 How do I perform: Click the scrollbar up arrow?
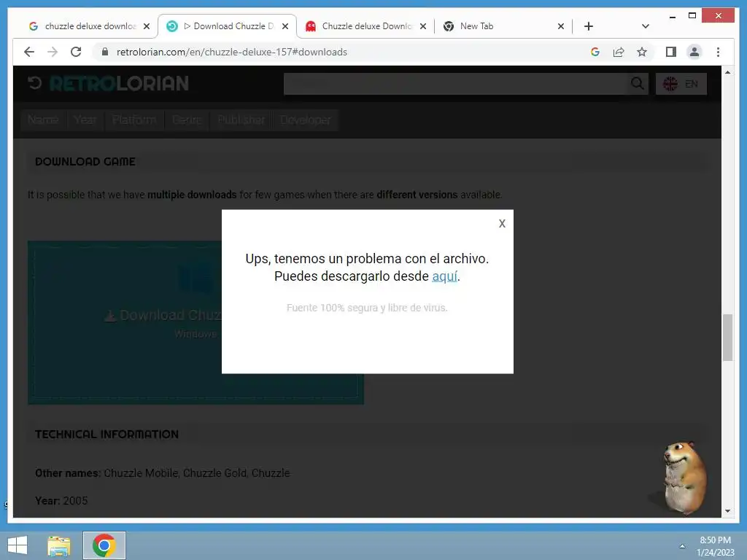tap(727, 72)
